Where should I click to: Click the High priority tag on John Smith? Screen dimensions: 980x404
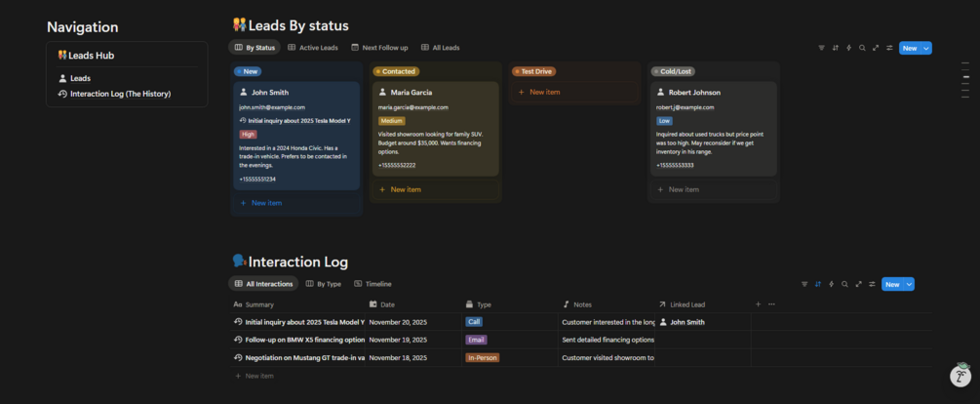(248, 135)
